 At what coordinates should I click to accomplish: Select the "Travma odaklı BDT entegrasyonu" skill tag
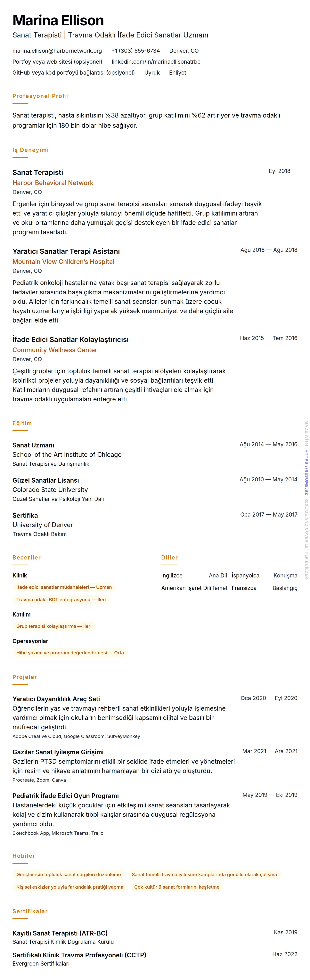[61, 600]
